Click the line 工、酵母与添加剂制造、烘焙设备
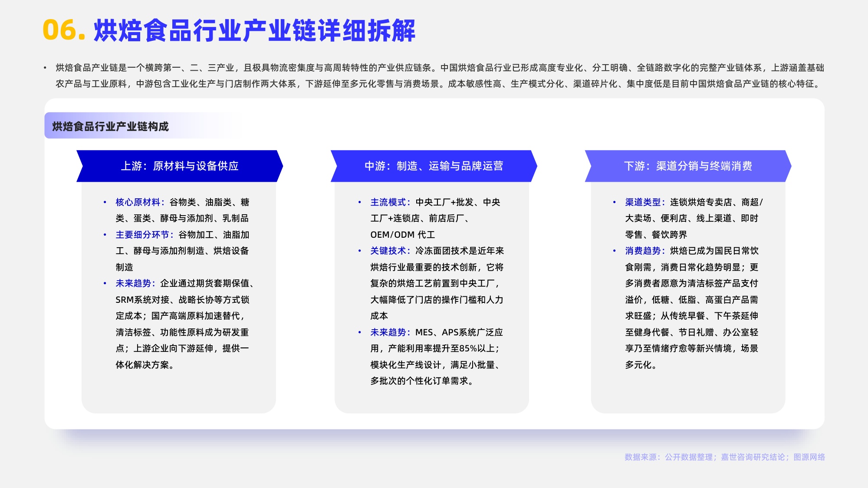The image size is (868, 488). point(182,251)
